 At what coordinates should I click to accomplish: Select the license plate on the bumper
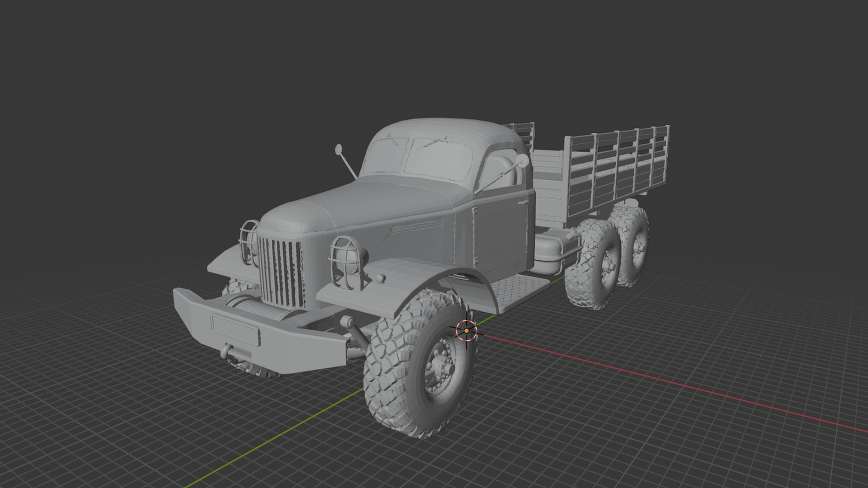pos(235,329)
